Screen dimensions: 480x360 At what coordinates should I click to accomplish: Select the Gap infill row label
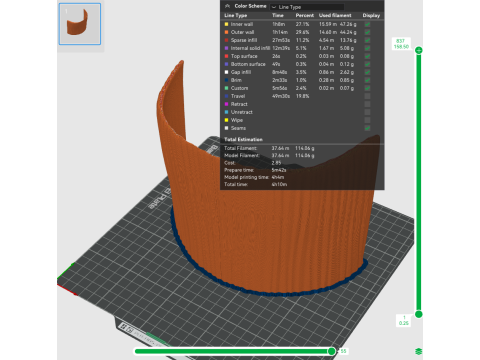[241, 72]
